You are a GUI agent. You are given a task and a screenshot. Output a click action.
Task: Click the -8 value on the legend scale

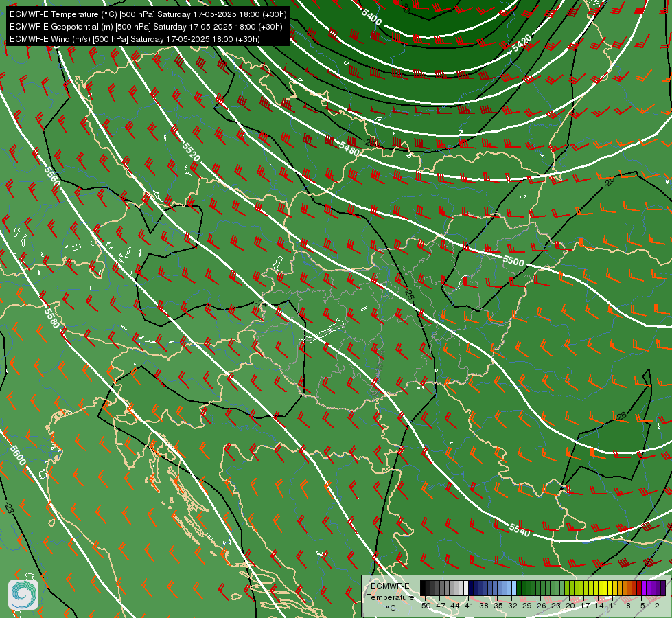pyautogui.click(x=627, y=606)
